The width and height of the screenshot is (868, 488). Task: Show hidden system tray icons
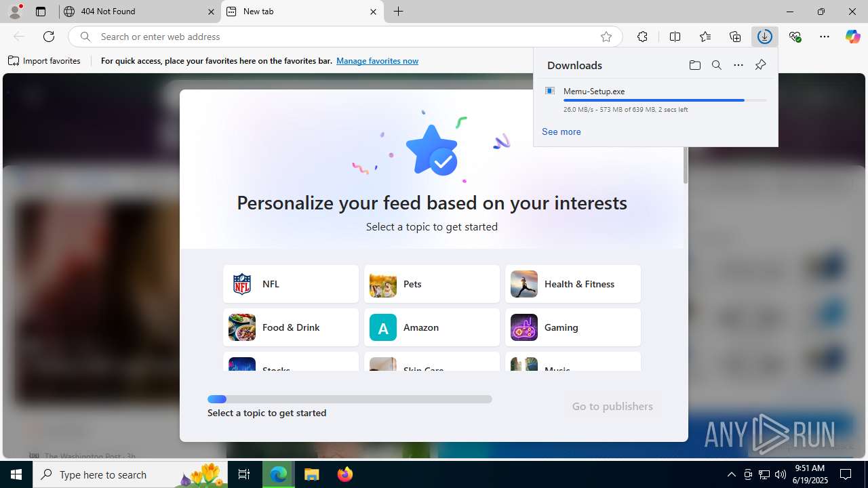[731, 474]
